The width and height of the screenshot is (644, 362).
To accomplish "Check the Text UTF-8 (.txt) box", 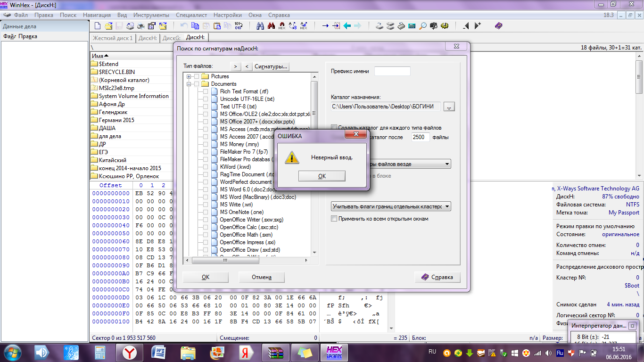I will [x=205, y=107].
